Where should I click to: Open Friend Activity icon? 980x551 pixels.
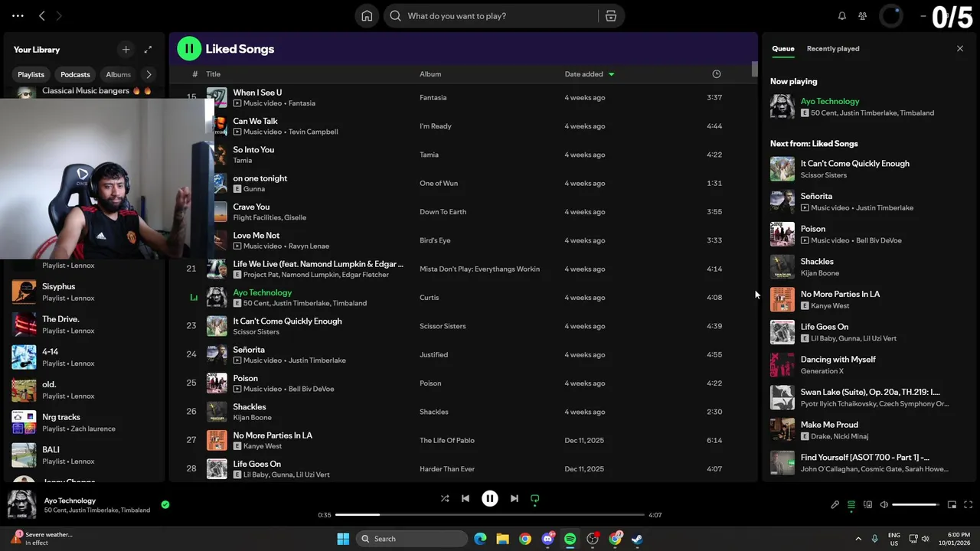point(863,16)
